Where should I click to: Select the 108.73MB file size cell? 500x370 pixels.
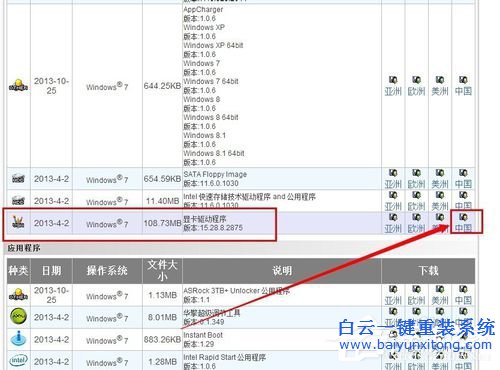(162, 223)
